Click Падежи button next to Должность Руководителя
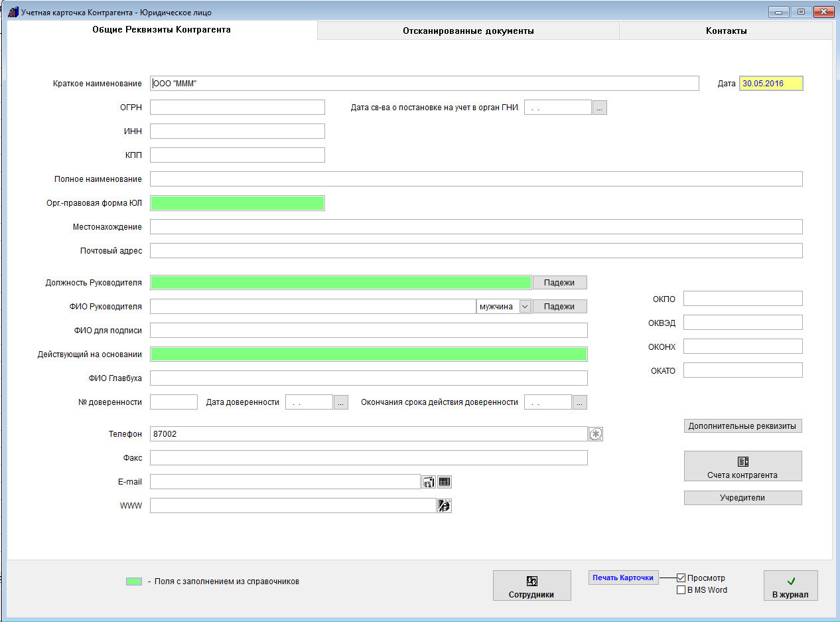The image size is (840, 622). pos(559,283)
